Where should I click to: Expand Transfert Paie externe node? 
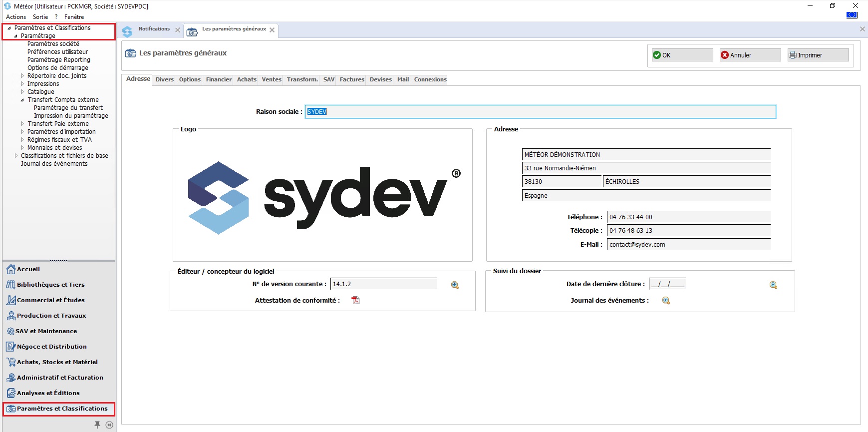point(22,124)
